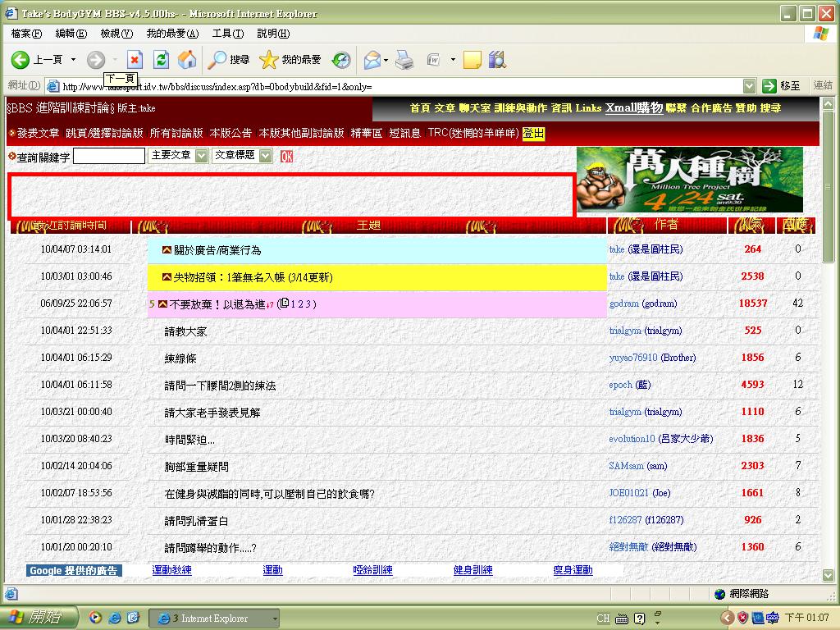Open Edit icon dropdown arrow
Screen dimensions: 840x630
453,59
